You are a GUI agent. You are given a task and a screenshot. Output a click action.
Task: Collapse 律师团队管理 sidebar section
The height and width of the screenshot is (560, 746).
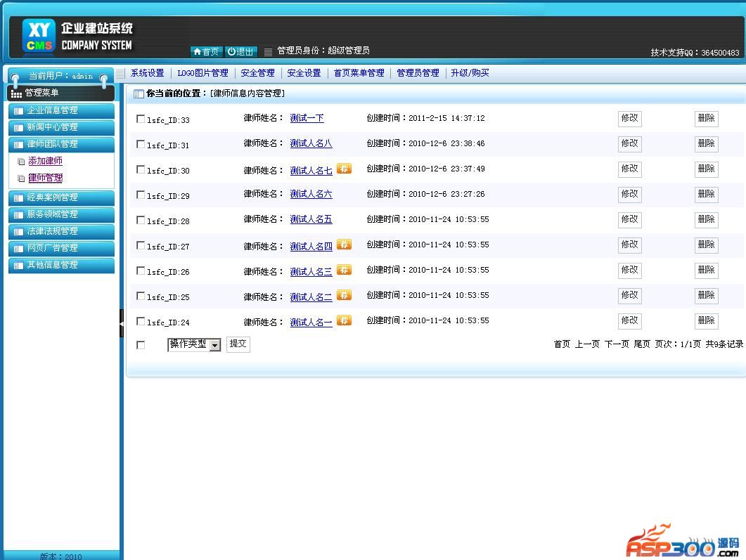(x=61, y=144)
